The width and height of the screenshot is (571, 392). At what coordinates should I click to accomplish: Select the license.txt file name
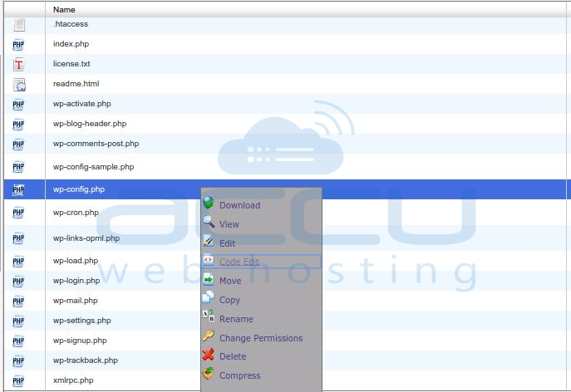point(71,64)
